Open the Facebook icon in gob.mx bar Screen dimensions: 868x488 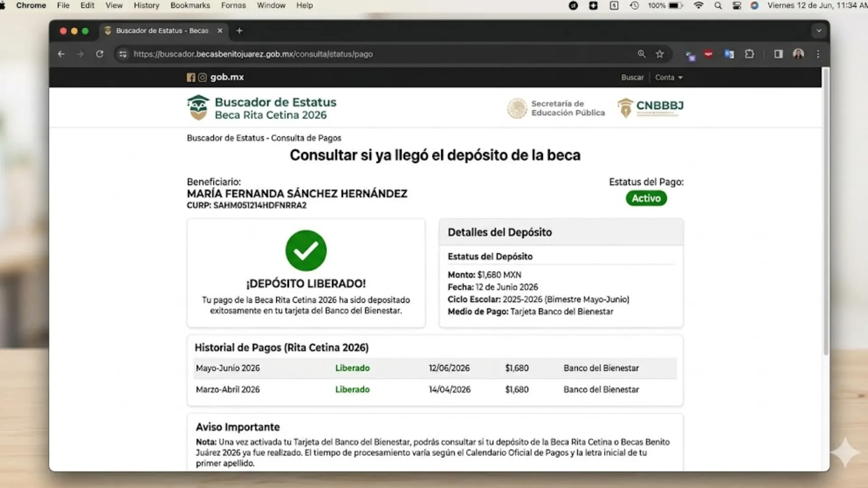(x=191, y=78)
